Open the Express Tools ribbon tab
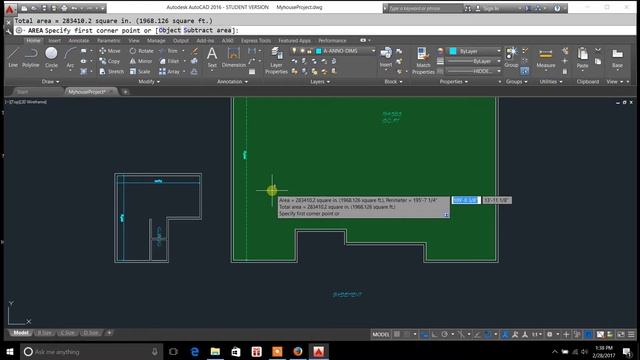This screenshot has height=360, width=640. (x=256, y=40)
